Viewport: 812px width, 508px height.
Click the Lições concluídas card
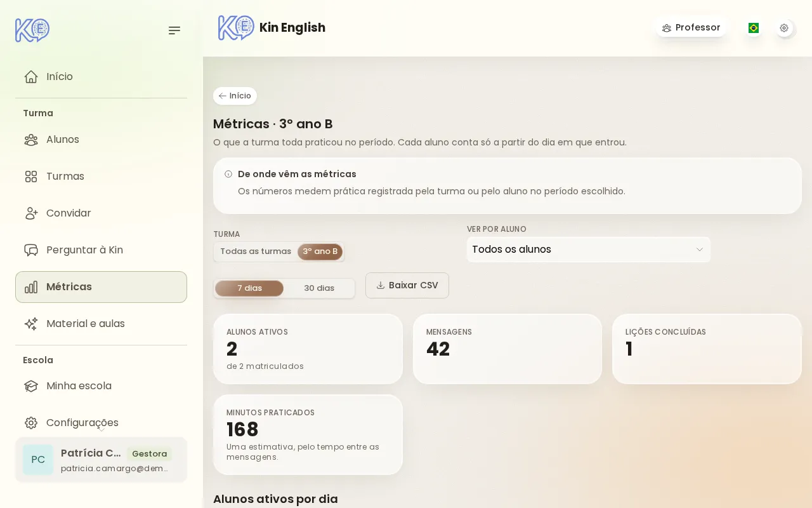(707, 349)
